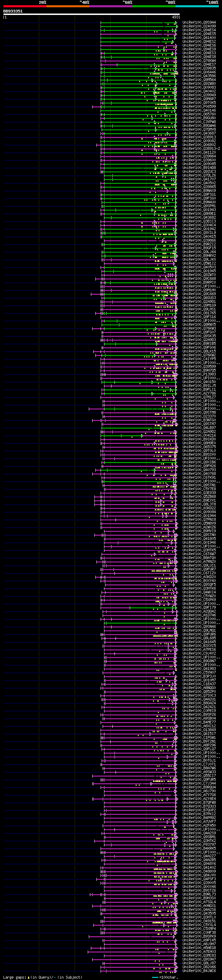Select the UniRef100_B9IAD8 label
This screenshot has width=222, height=980.
click(x=199, y=168)
